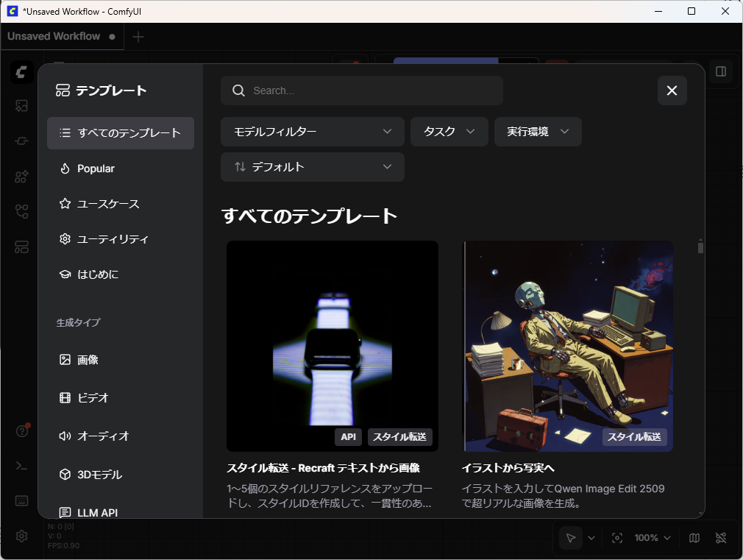Select the 3Dモデル category
This screenshot has width=743, height=560.
tap(99, 475)
